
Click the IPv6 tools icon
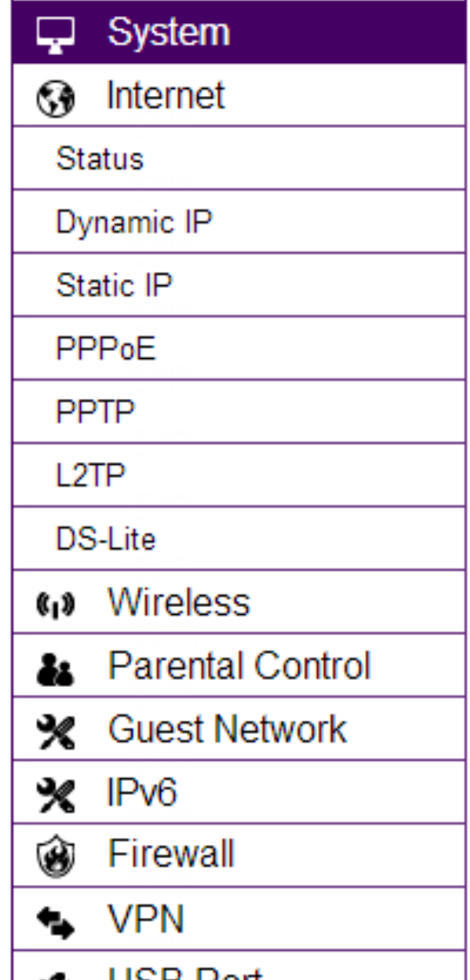click(56, 796)
